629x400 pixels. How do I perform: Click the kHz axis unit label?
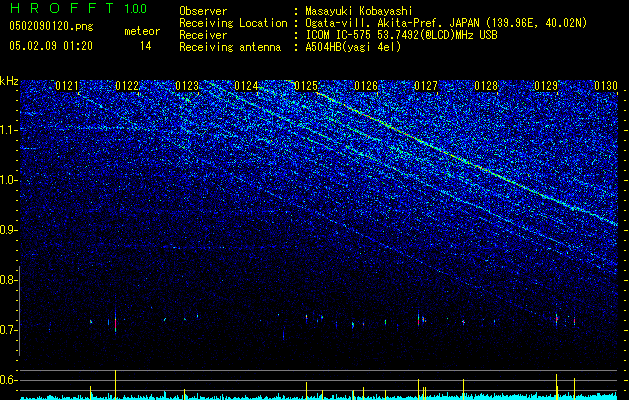coord(9,81)
